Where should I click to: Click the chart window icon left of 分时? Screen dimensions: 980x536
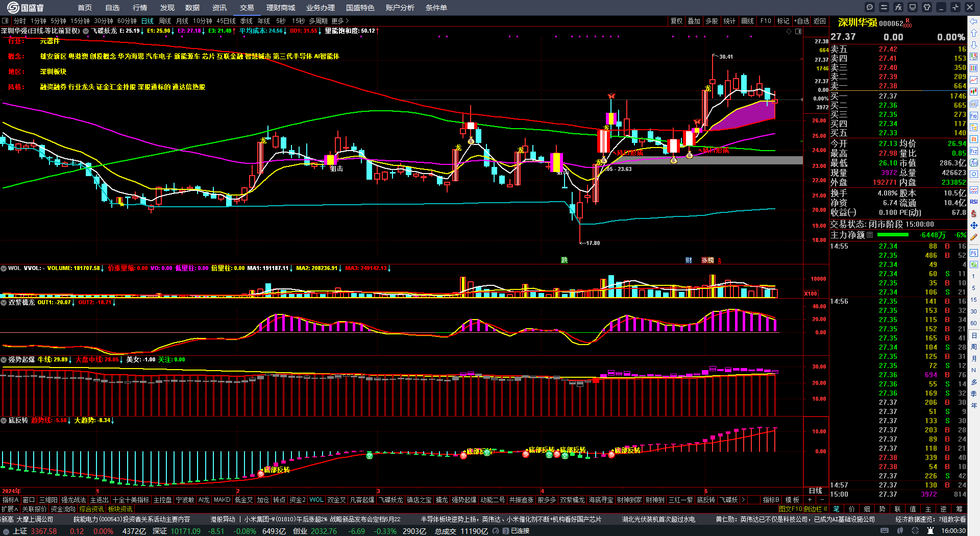pyautogui.click(x=5, y=21)
